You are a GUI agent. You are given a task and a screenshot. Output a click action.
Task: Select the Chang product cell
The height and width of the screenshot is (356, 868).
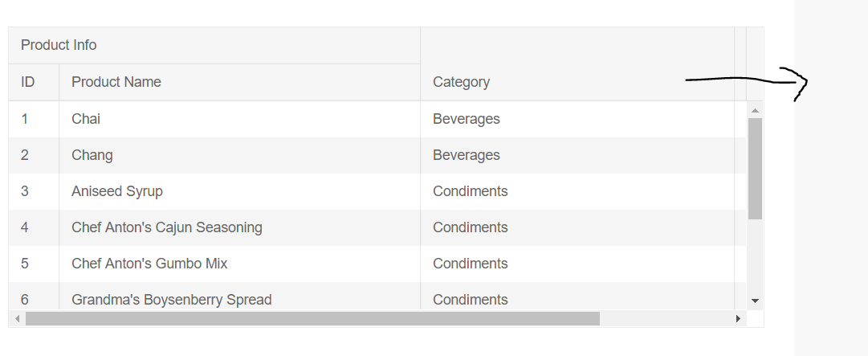pos(240,155)
